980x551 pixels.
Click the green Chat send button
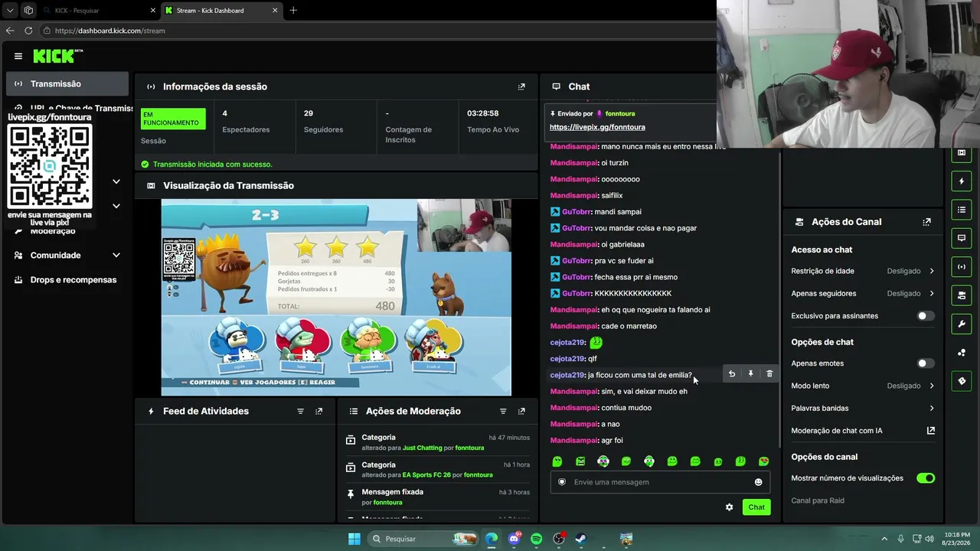coord(756,507)
